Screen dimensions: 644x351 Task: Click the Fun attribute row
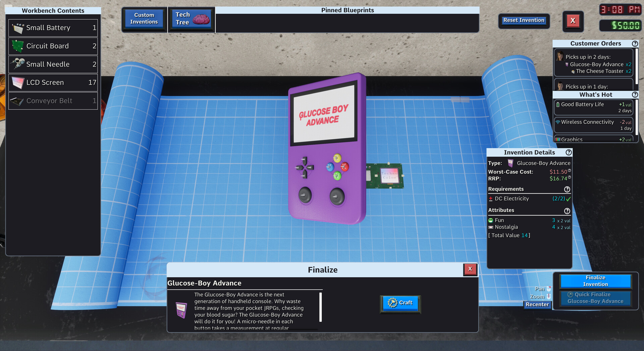[x=529, y=220]
